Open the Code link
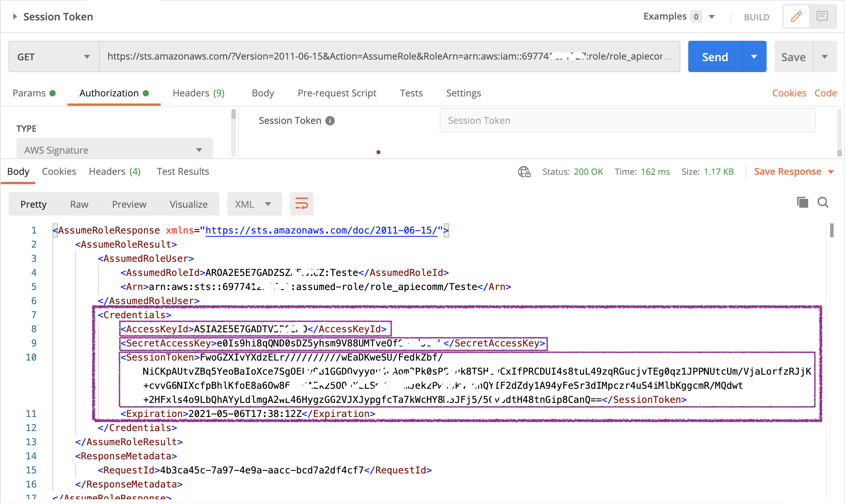Screen dimensions: 845x504 coord(825,93)
